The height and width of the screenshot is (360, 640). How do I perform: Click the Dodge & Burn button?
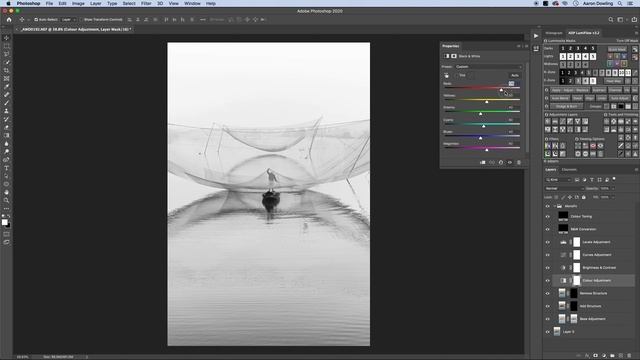(566, 107)
